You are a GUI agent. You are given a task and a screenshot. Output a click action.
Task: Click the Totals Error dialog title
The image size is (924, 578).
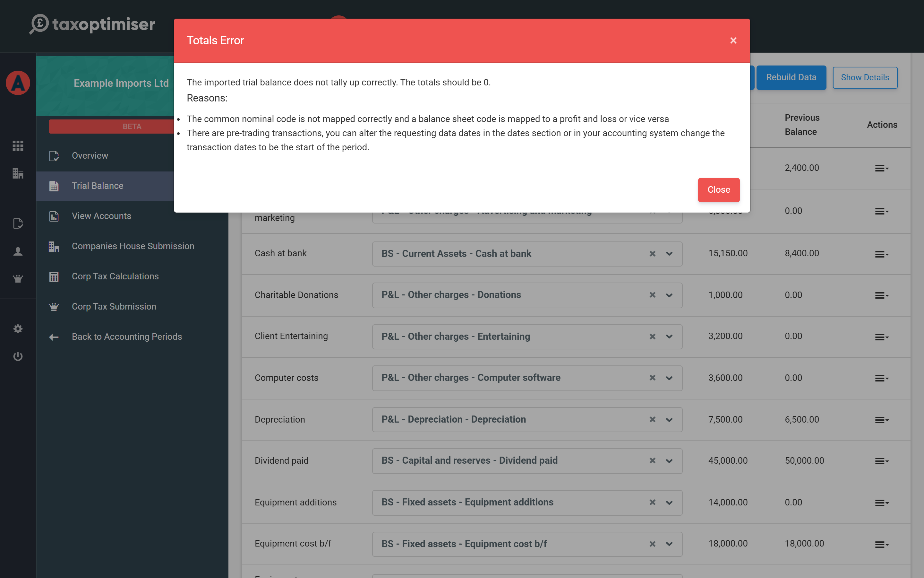tap(215, 40)
